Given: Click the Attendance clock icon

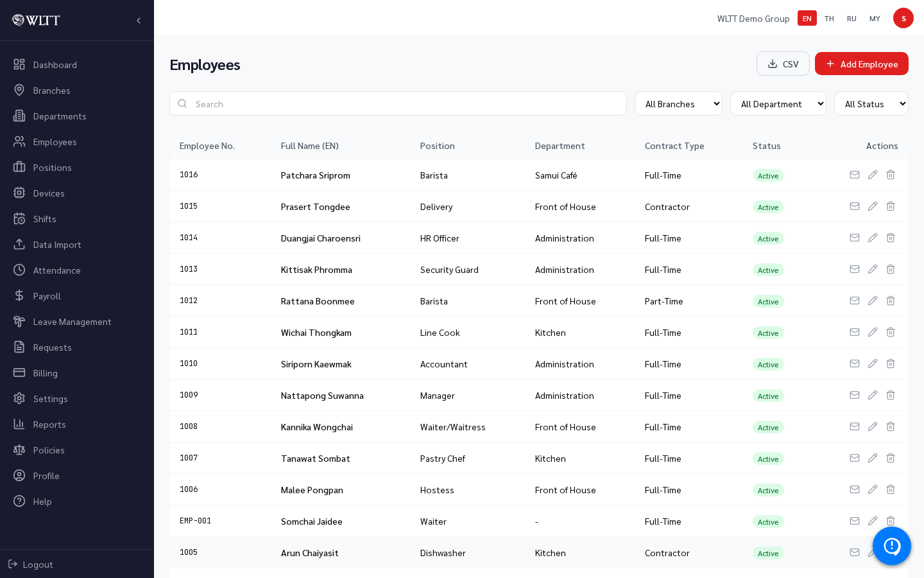Looking at the screenshot, I should click(x=19, y=270).
